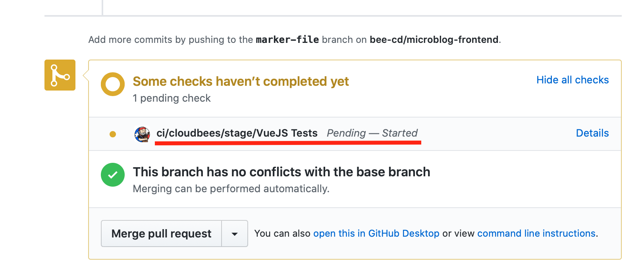Hide all checks
The image size is (644, 274).
[573, 80]
